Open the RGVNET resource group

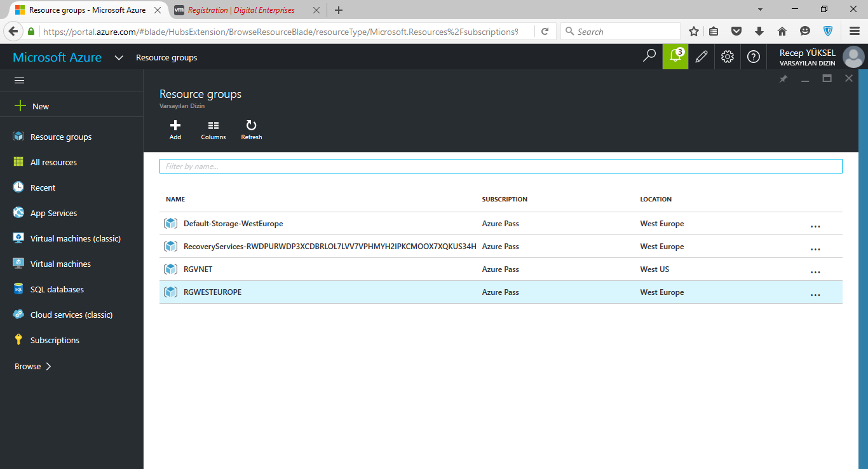(x=198, y=269)
